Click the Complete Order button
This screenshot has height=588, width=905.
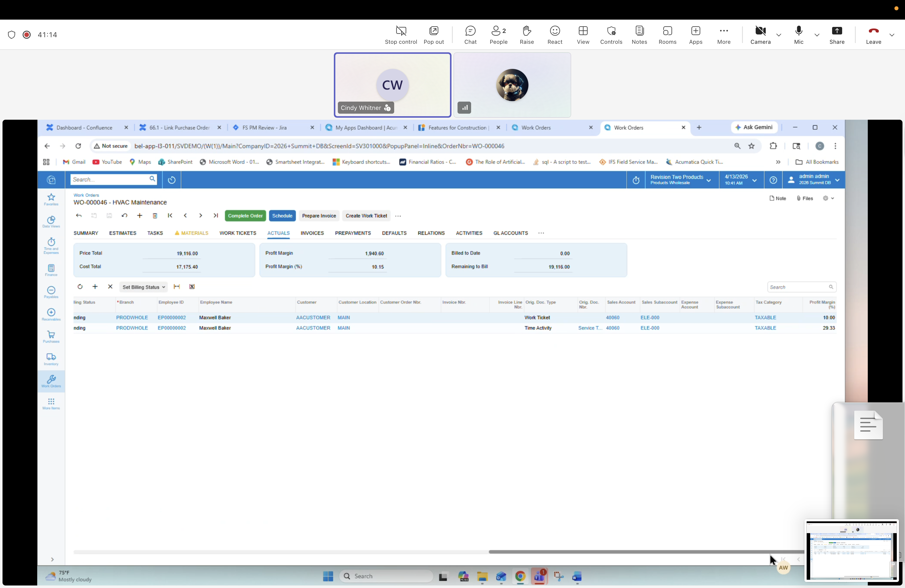[245, 216]
